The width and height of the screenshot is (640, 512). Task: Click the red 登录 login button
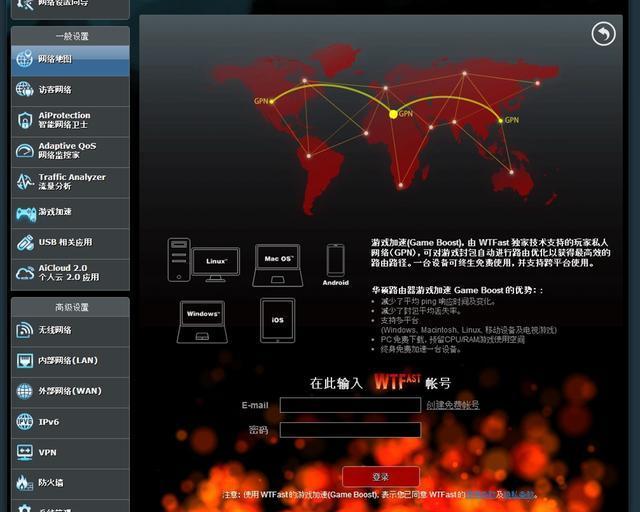click(381, 476)
